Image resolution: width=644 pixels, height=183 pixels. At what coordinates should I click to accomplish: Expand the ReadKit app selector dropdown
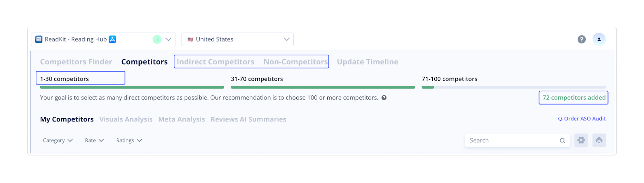point(169,39)
